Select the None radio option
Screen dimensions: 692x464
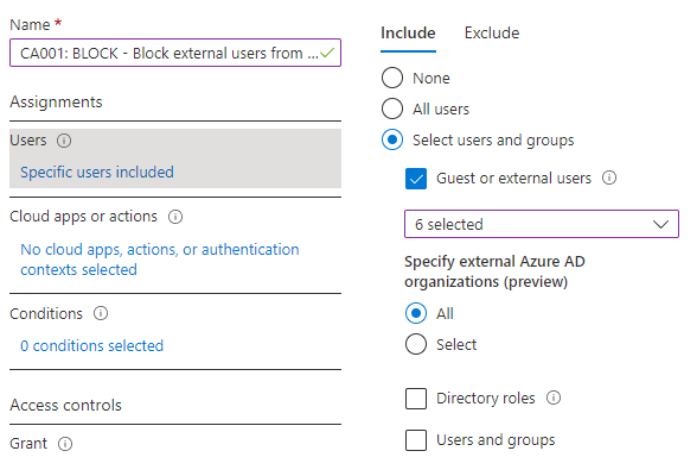(x=392, y=78)
